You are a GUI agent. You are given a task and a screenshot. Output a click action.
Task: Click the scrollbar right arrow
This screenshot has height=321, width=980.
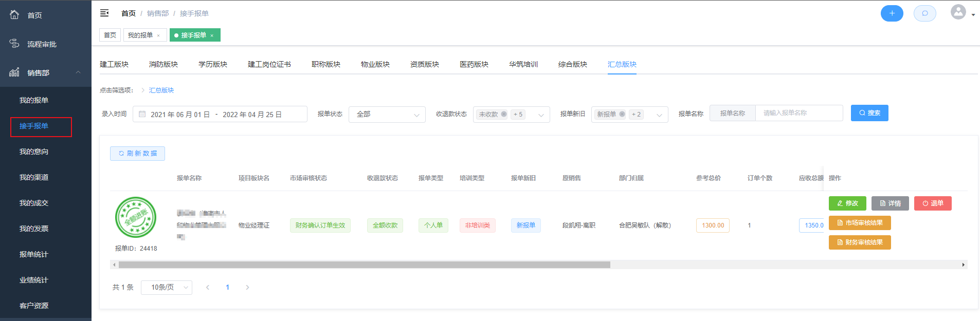[x=963, y=265]
